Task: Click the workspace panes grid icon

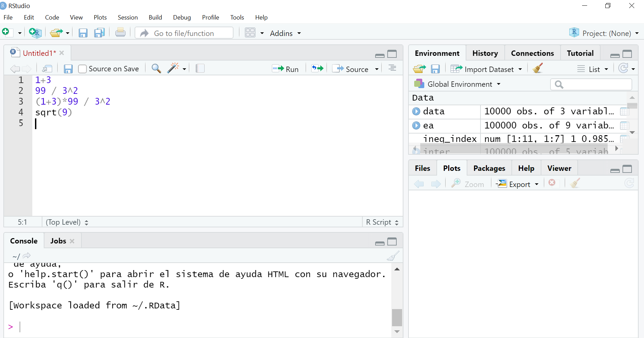Action: click(x=250, y=33)
